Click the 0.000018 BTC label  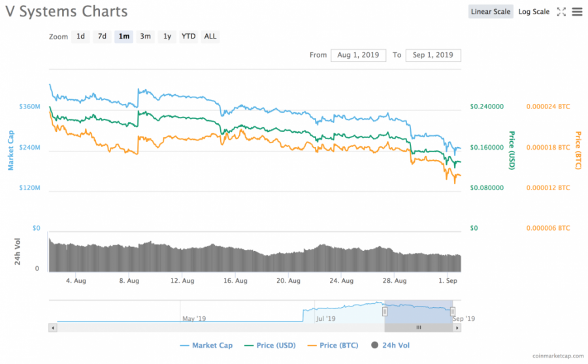548,148
